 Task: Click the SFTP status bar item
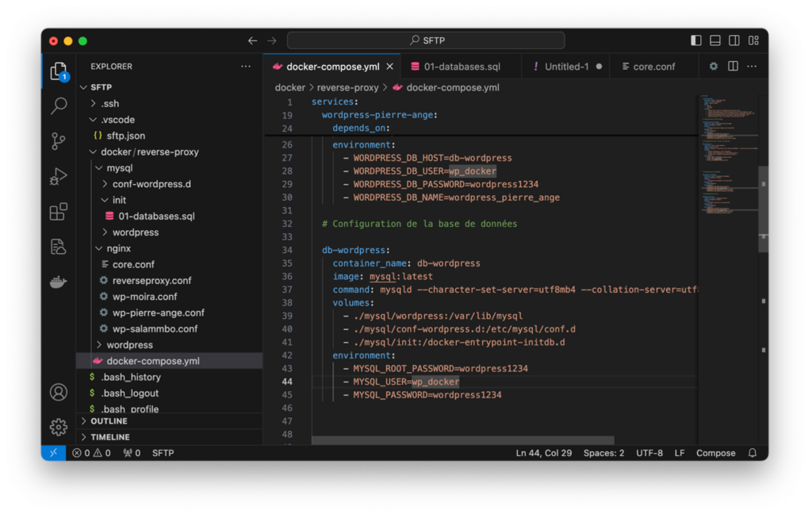tap(163, 453)
